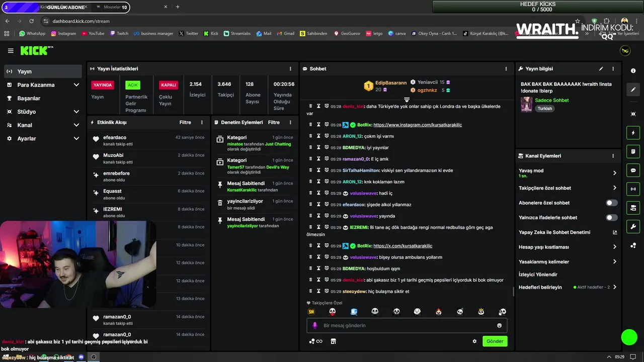Click inside the Bir mesaj gönderin field
The height and width of the screenshot is (362, 644).
(x=407, y=325)
